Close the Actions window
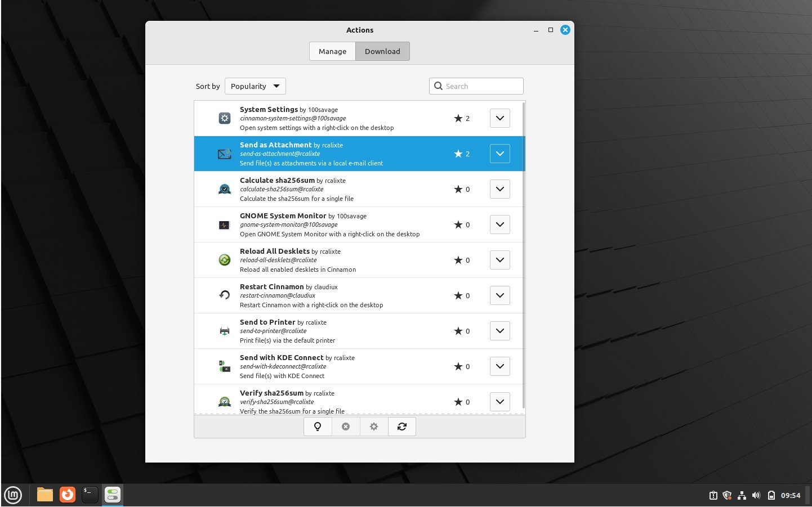 tap(565, 30)
